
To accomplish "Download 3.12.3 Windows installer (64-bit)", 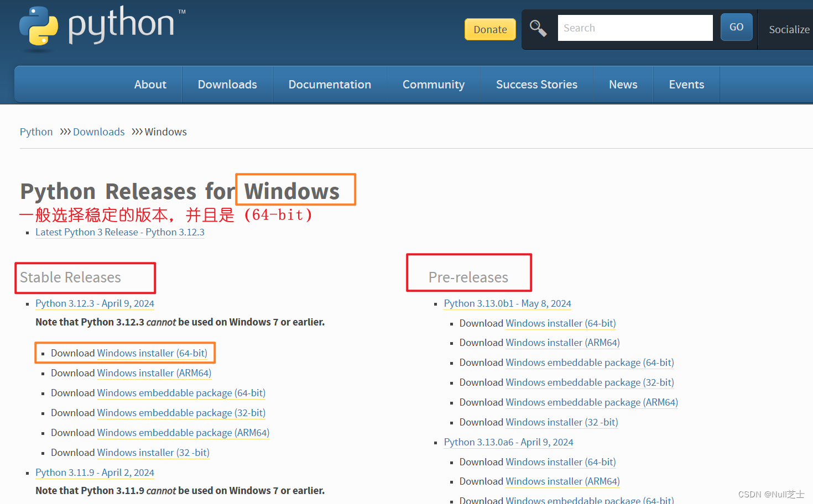I will [152, 353].
